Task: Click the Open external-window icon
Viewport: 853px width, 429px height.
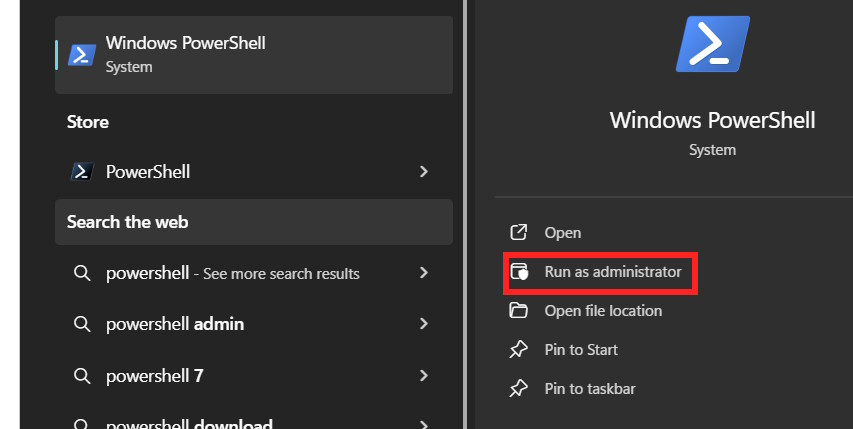Action: (x=518, y=232)
